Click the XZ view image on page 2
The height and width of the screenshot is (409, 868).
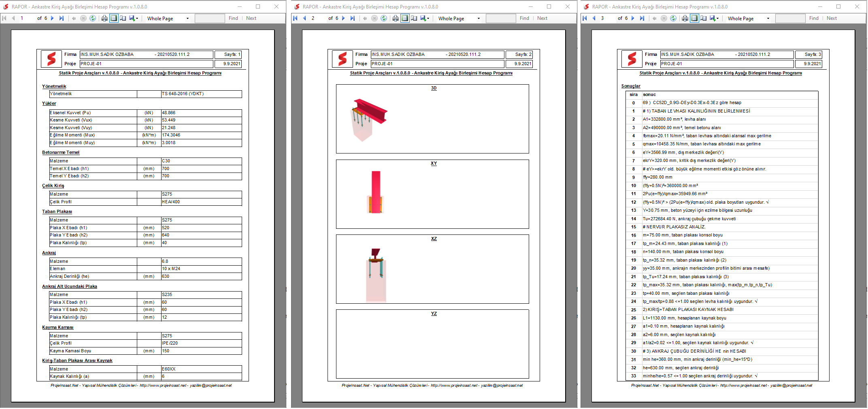(x=376, y=275)
